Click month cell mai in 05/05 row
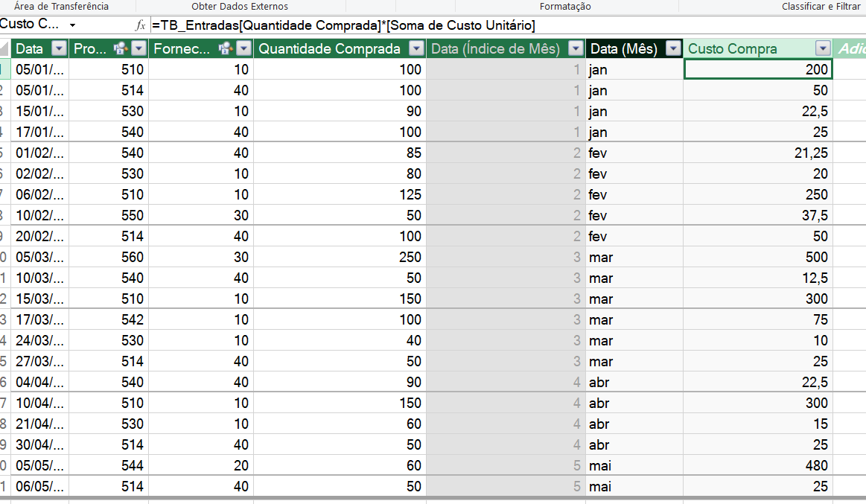 (x=634, y=465)
